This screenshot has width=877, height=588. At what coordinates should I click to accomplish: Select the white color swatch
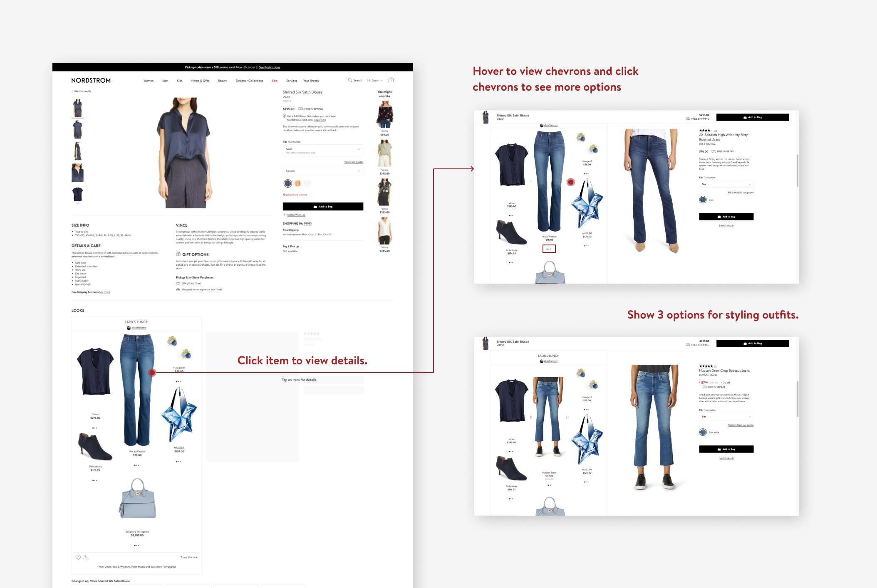pyautogui.click(x=307, y=183)
